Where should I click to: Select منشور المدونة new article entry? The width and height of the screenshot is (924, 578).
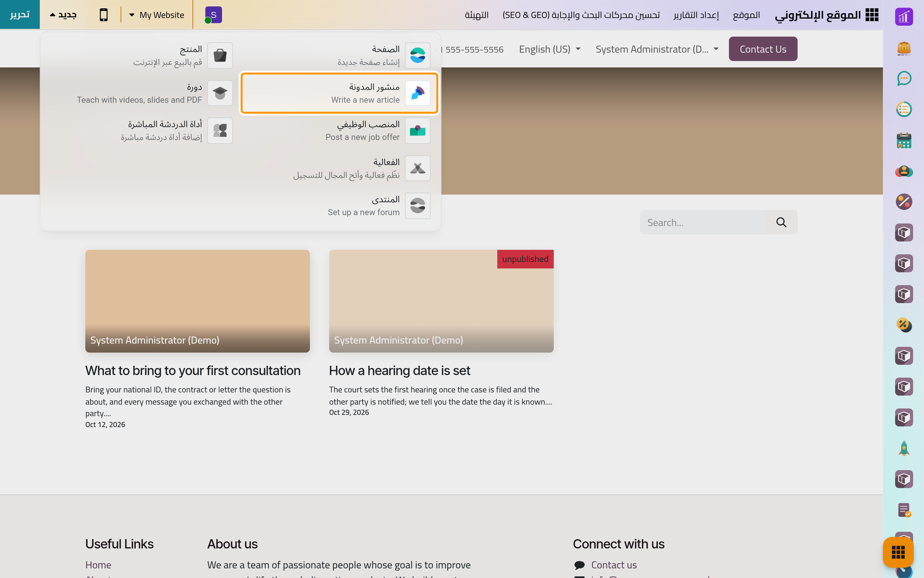[x=339, y=93]
